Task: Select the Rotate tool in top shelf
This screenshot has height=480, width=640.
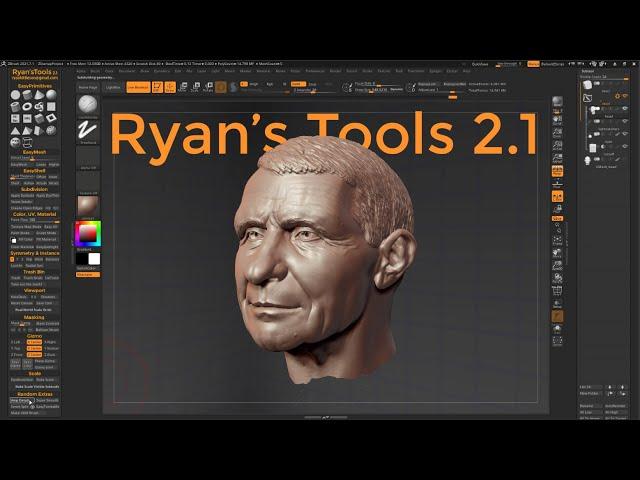Action: click(209, 87)
